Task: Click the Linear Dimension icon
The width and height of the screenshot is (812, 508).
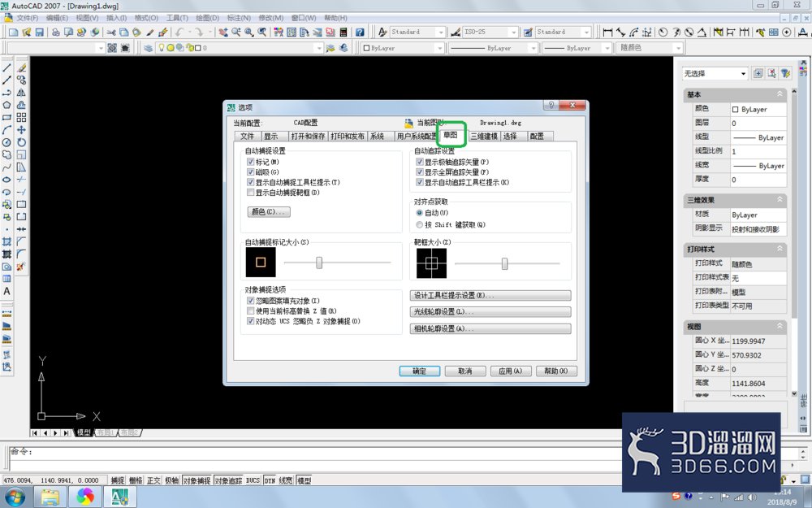Action: tap(607, 33)
